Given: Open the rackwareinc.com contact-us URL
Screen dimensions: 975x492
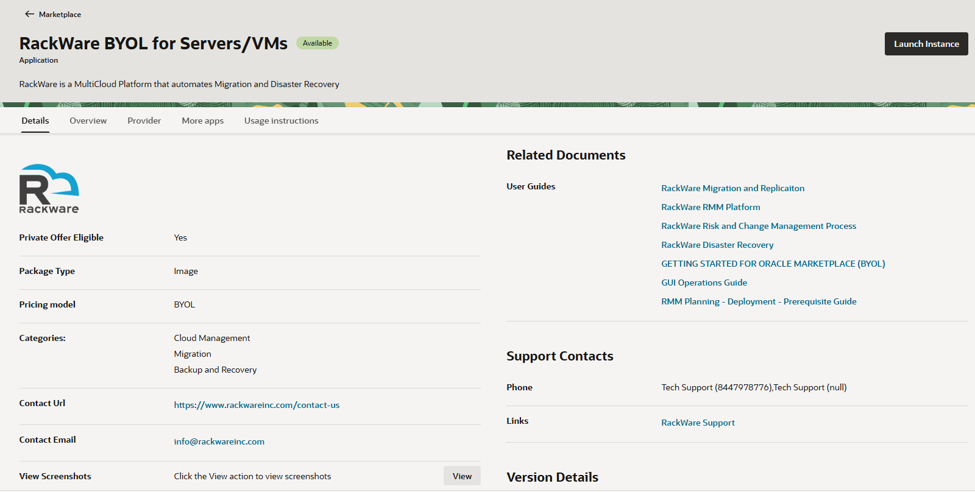Looking at the screenshot, I should [x=257, y=405].
